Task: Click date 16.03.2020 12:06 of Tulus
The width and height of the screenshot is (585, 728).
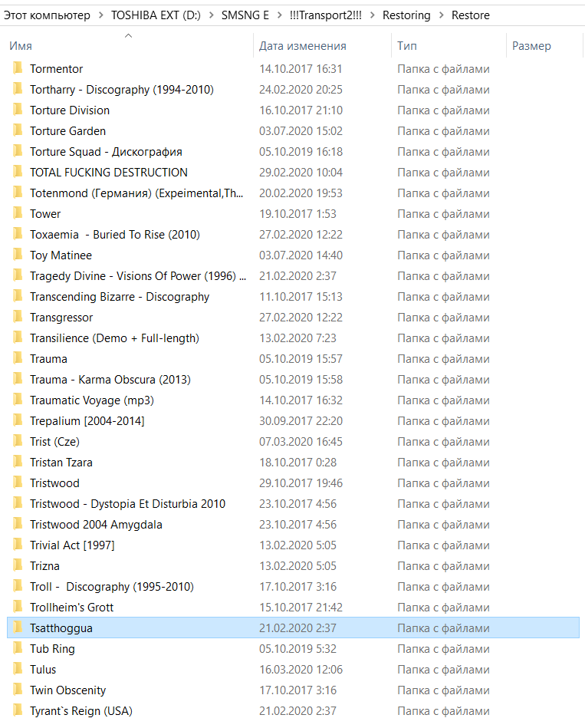Action: 301,669
